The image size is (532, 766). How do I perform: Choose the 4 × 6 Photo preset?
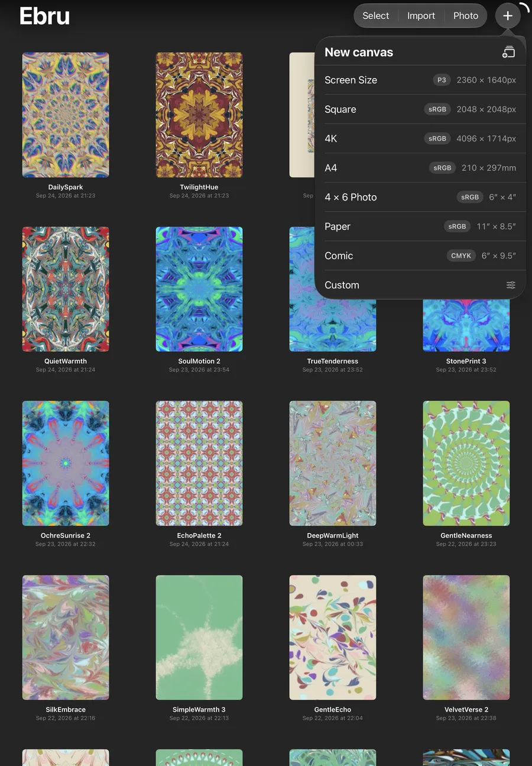tap(420, 197)
